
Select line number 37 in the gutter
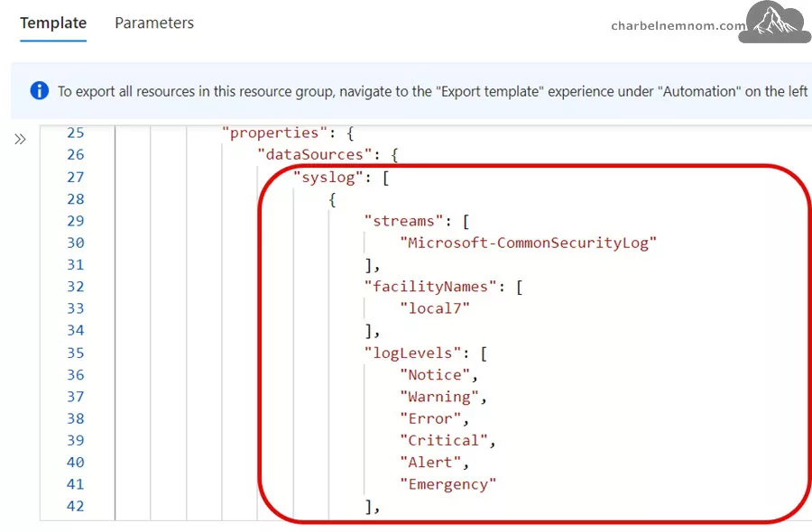[x=76, y=397]
